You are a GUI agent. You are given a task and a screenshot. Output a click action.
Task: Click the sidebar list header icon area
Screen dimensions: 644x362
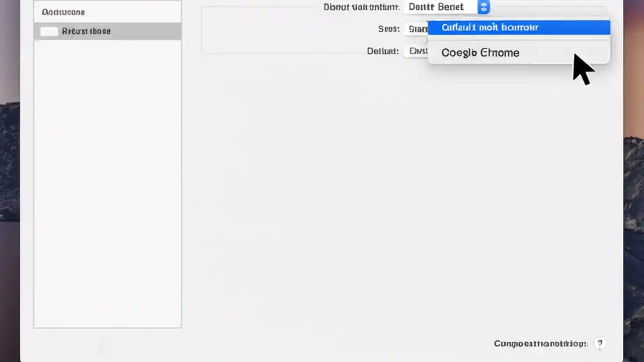click(x=63, y=12)
